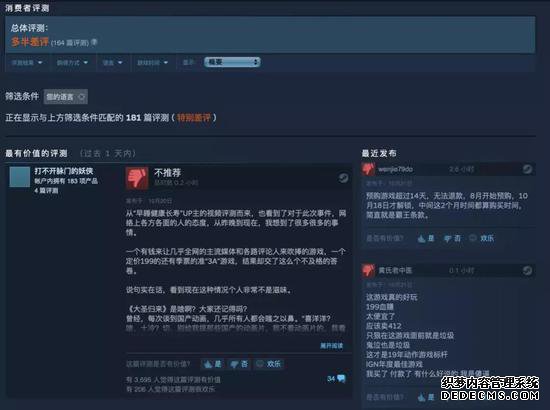
Task: Mark the featured 不推荐 review as 欢乐
Action: (269, 364)
